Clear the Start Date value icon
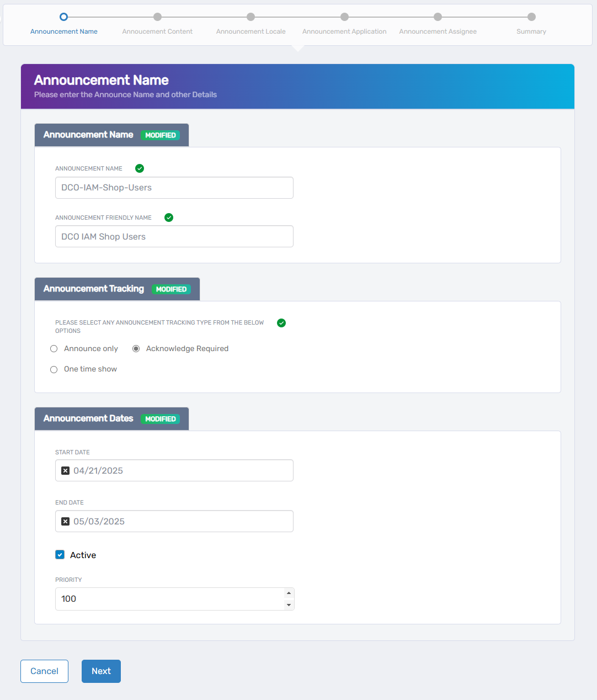The height and width of the screenshot is (700, 597). (65, 471)
